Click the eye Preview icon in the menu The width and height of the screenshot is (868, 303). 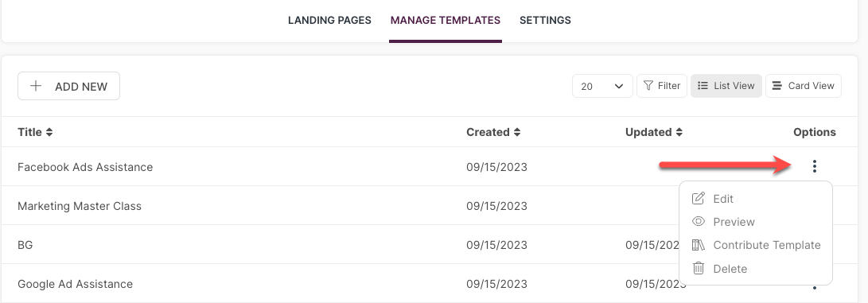pyautogui.click(x=699, y=222)
